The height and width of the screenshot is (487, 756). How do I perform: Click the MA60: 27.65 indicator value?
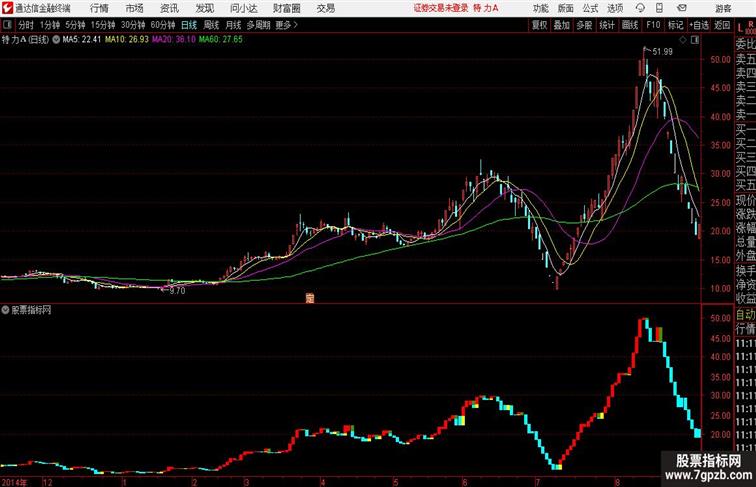221,40
